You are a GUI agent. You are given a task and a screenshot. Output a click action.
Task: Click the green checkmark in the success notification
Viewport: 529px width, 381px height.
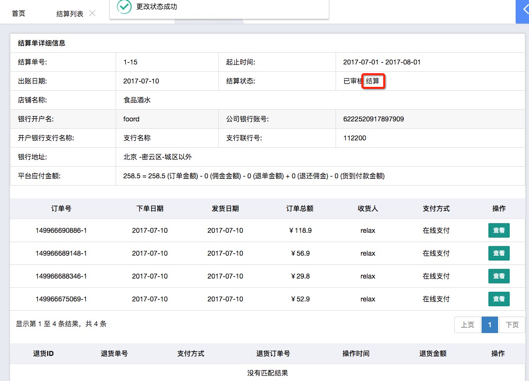click(124, 7)
